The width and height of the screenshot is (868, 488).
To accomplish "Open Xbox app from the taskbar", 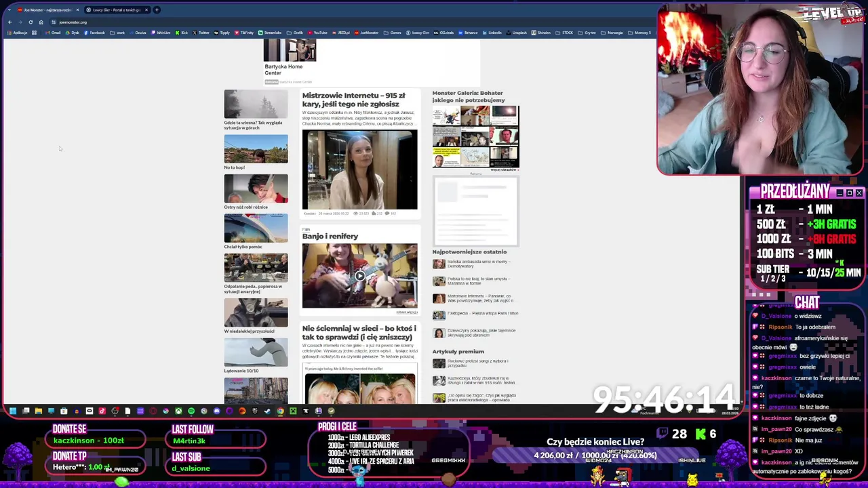I will (178, 411).
